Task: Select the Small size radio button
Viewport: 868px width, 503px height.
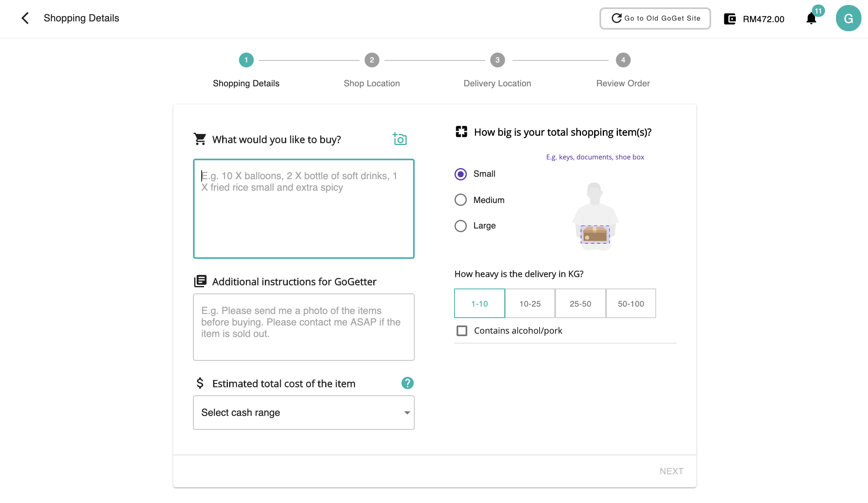Action: [x=461, y=174]
